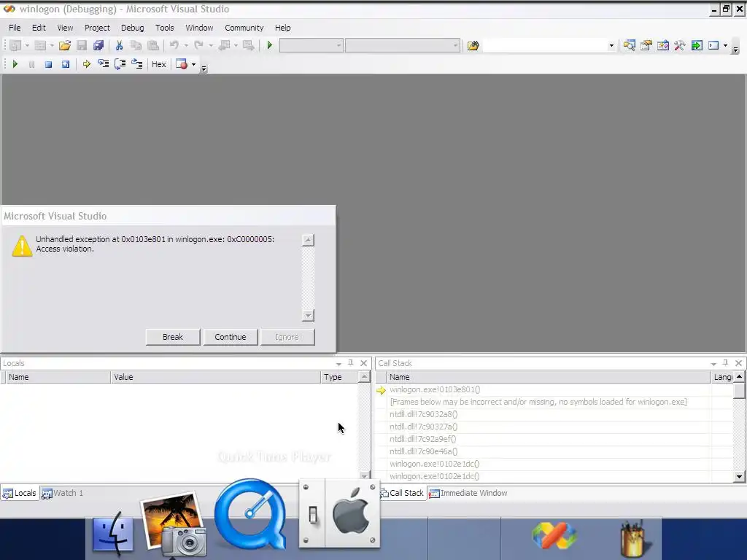Open the Solution Explorer toolbar icon
747x560 pixels.
(629, 46)
